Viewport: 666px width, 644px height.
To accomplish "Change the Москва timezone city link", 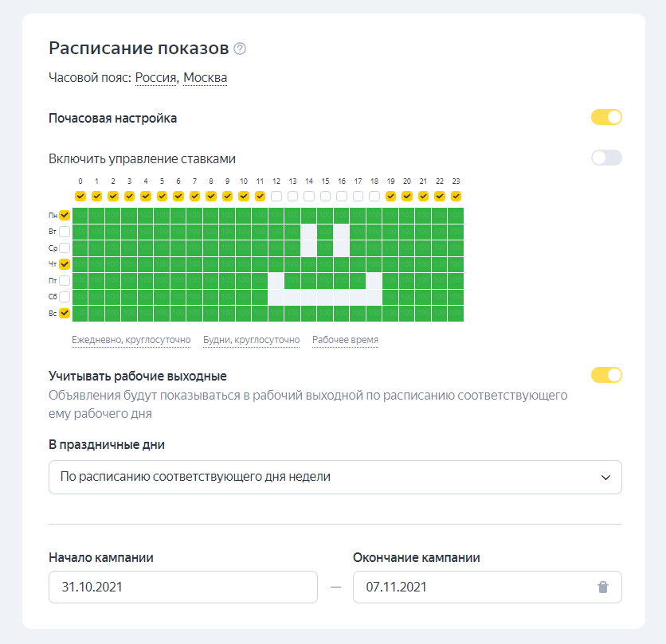I will coord(205,78).
